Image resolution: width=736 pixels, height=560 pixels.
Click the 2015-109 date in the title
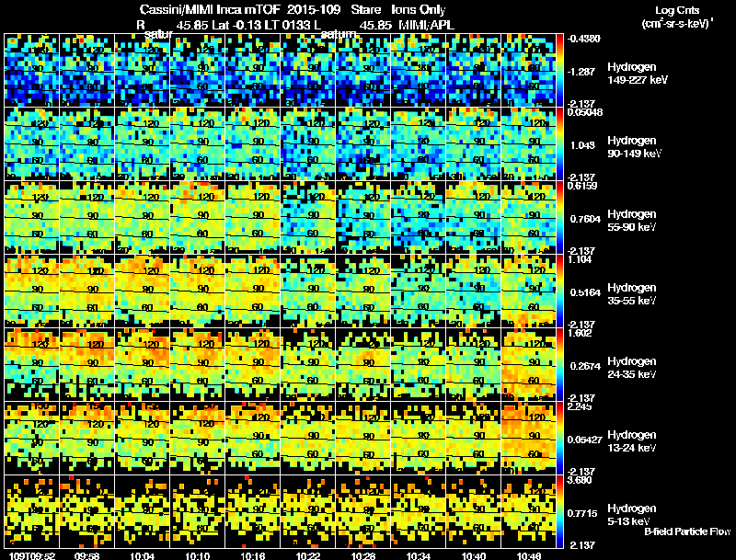point(313,10)
